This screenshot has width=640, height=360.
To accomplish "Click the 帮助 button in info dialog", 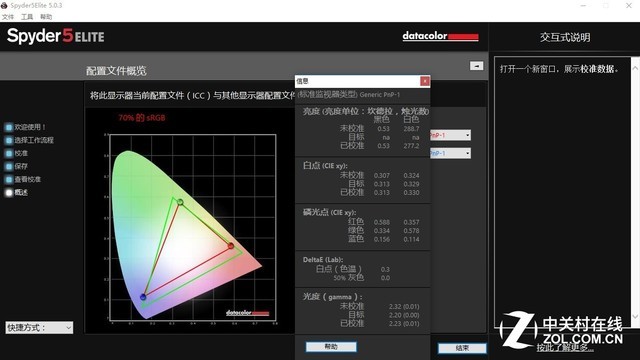I will (331, 347).
